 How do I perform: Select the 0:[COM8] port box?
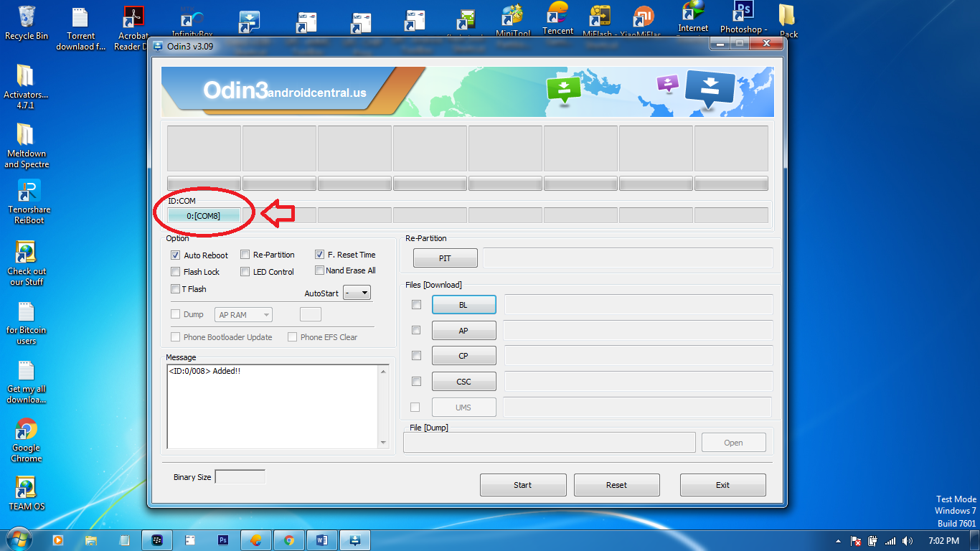click(x=204, y=215)
